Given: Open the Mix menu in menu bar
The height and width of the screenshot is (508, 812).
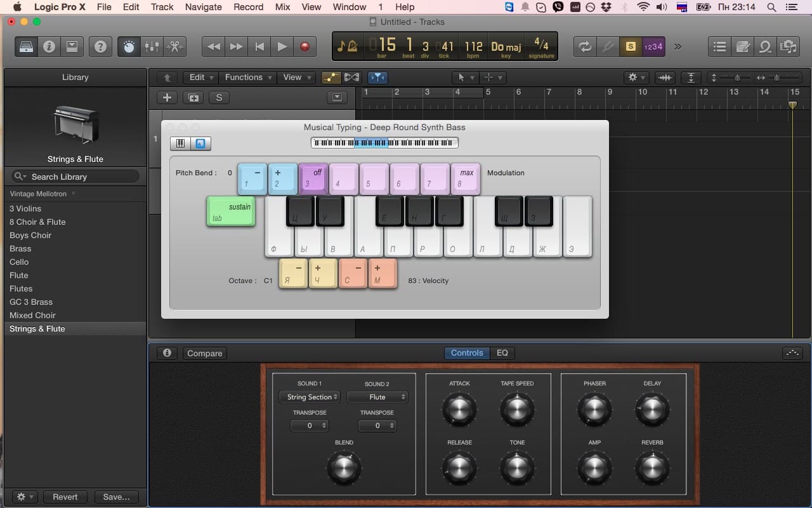Looking at the screenshot, I should tap(282, 7).
